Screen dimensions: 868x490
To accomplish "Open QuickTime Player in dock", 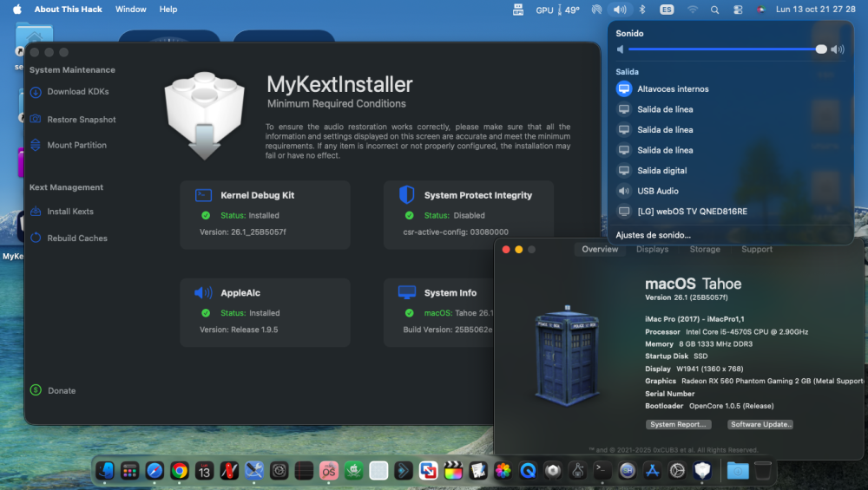I will (x=528, y=471).
